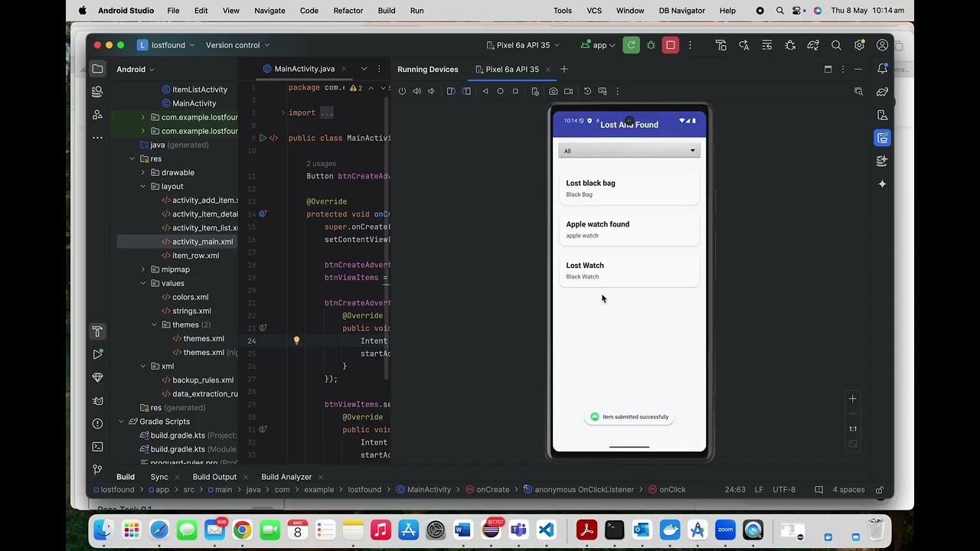
Task: Open the Lost Watch item
Action: 629,271
